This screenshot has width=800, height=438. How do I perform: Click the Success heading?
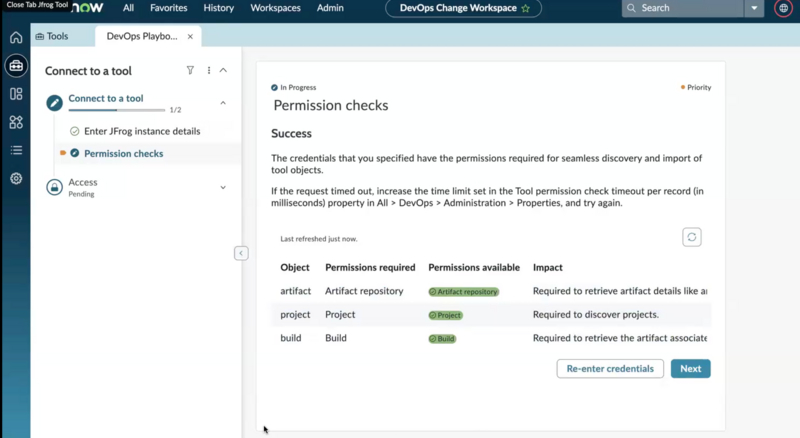pyautogui.click(x=291, y=133)
